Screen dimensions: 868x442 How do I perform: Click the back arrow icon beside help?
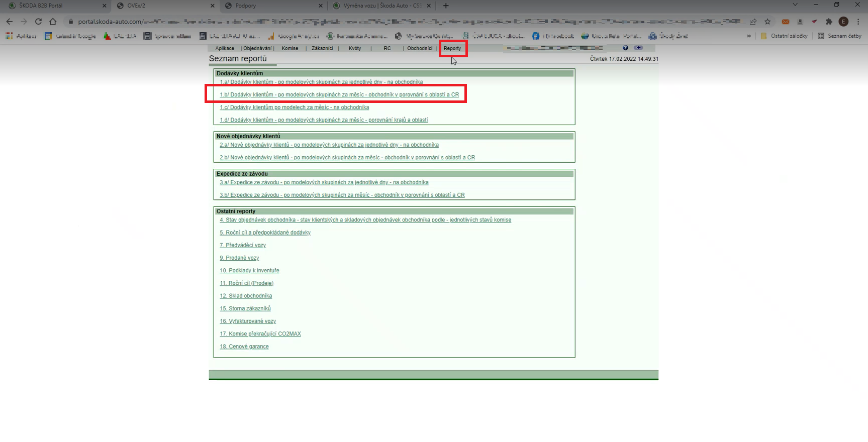click(x=638, y=48)
